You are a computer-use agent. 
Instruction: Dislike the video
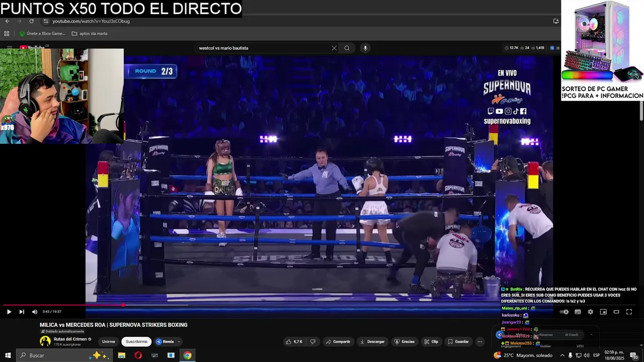pyautogui.click(x=313, y=342)
